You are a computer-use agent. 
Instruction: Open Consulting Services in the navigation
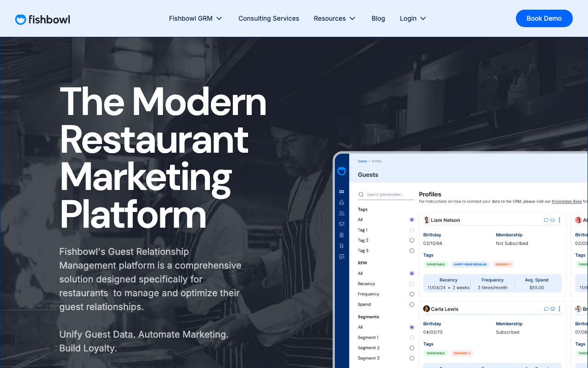[x=269, y=18]
